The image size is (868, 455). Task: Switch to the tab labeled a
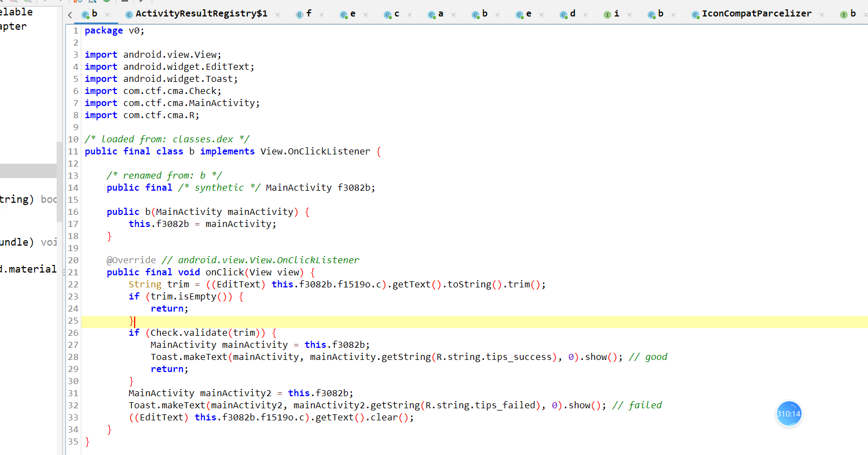[440, 14]
